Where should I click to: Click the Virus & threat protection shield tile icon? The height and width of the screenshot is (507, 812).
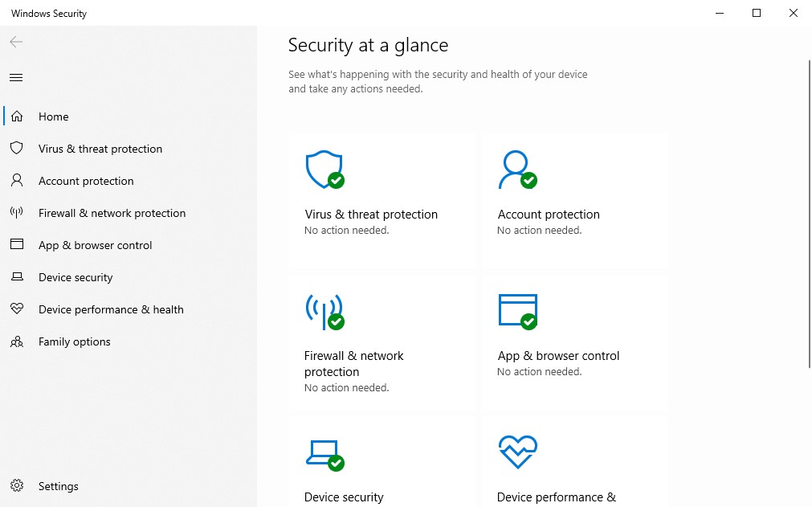(x=324, y=170)
